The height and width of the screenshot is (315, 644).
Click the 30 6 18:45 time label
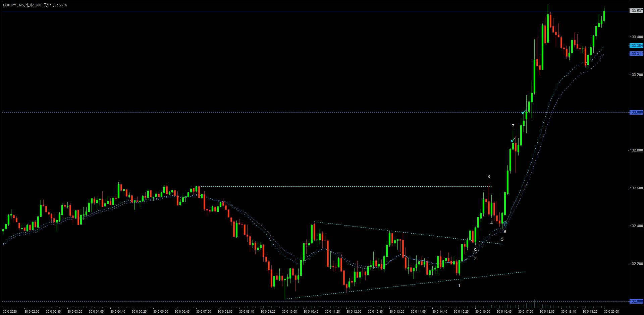tap(569, 312)
